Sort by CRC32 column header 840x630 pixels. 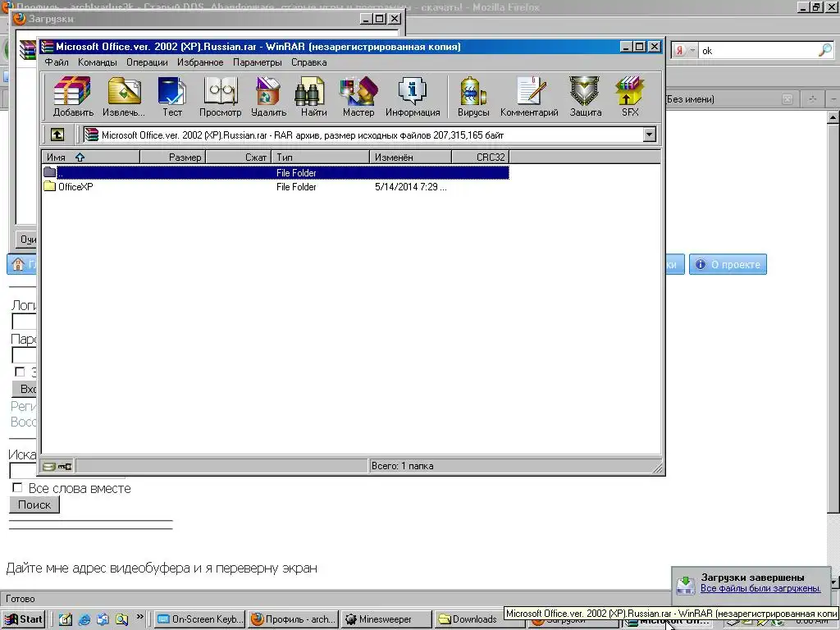(x=480, y=157)
